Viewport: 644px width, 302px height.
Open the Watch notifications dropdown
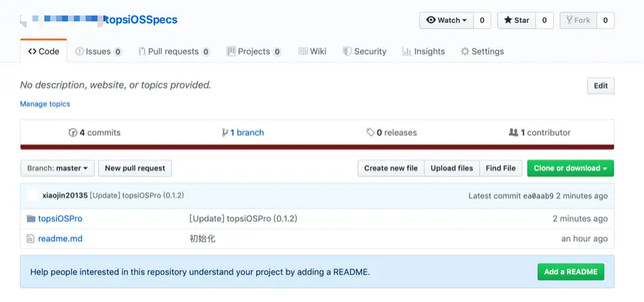(x=447, y=20)
